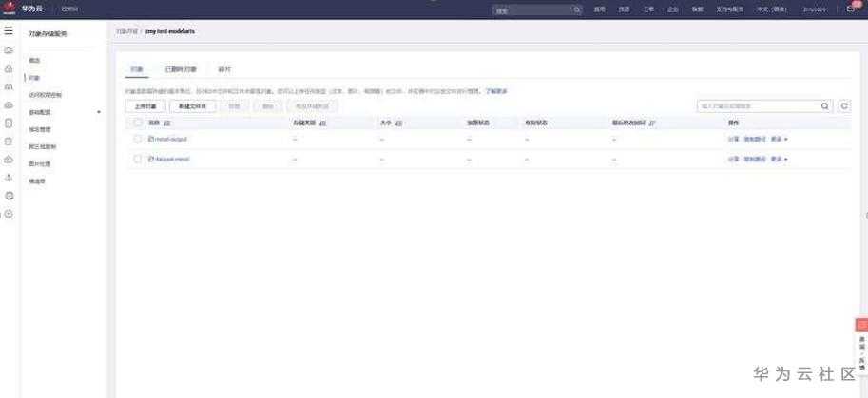Click the 上传对象 button
Viewport: 868px width, 398px height.
click(145, 106)
